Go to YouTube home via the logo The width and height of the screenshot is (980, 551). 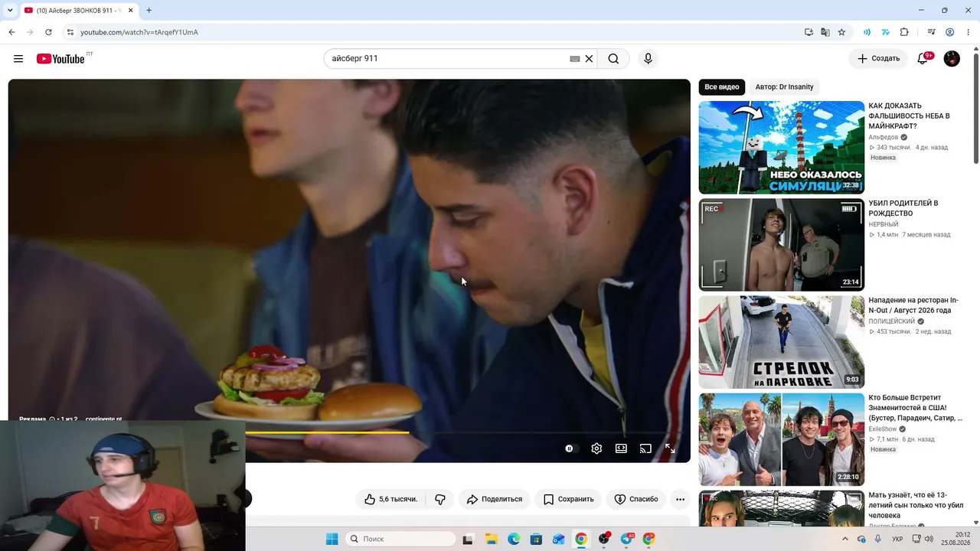[x=60, y=59]
